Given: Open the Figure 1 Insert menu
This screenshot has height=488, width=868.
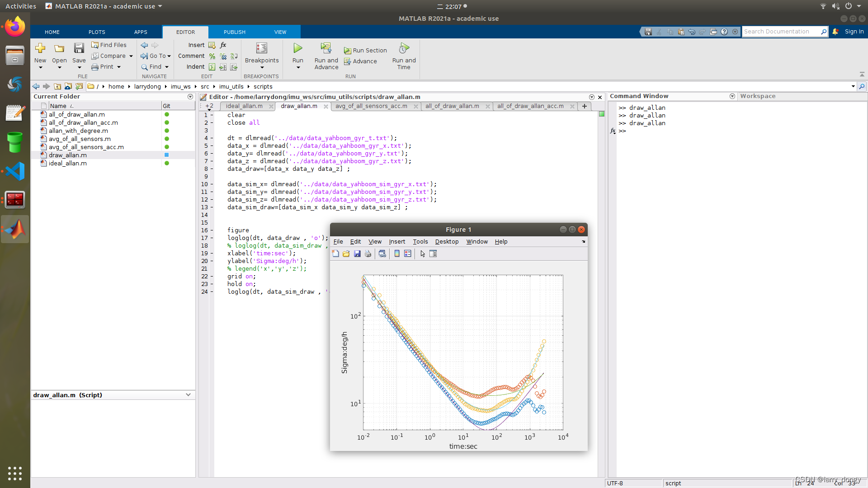Looking at the screenshot, I should (x=396, y=241).
